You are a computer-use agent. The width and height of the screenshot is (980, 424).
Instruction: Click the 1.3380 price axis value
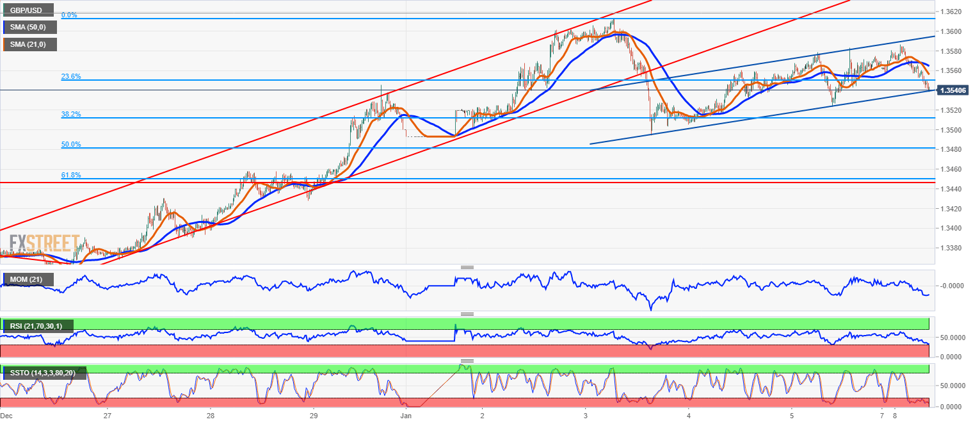951,248
